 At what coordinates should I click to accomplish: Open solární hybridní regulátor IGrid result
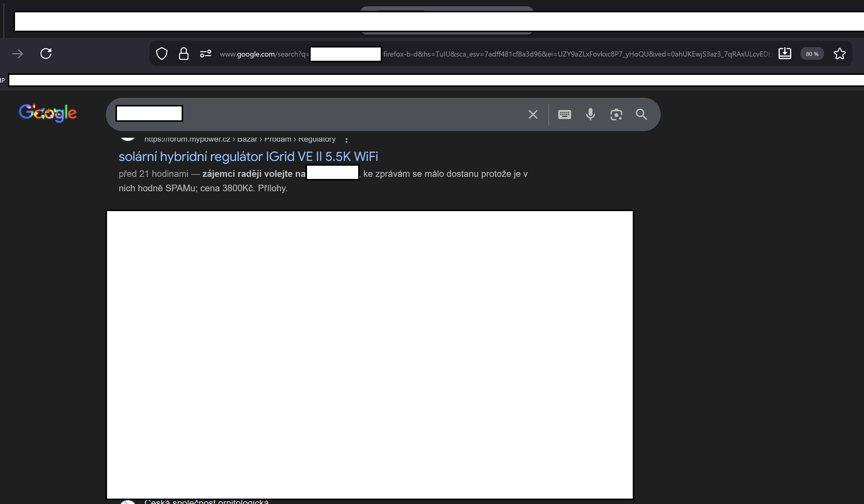[248, 157]
